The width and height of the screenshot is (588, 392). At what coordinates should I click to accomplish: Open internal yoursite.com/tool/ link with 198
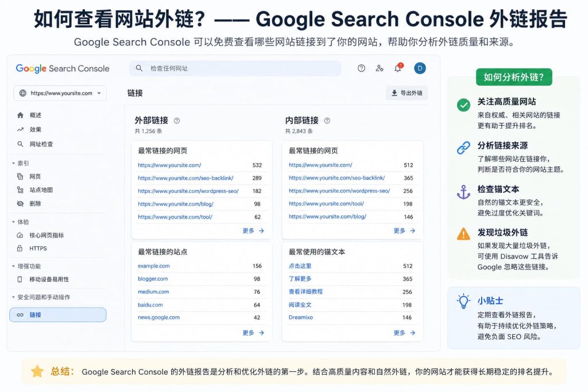326,204
